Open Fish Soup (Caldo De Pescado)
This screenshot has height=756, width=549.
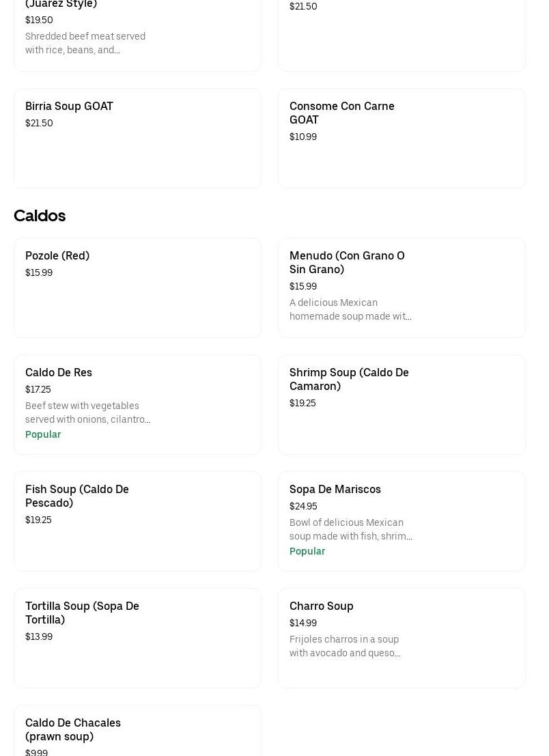click(77, 496)
